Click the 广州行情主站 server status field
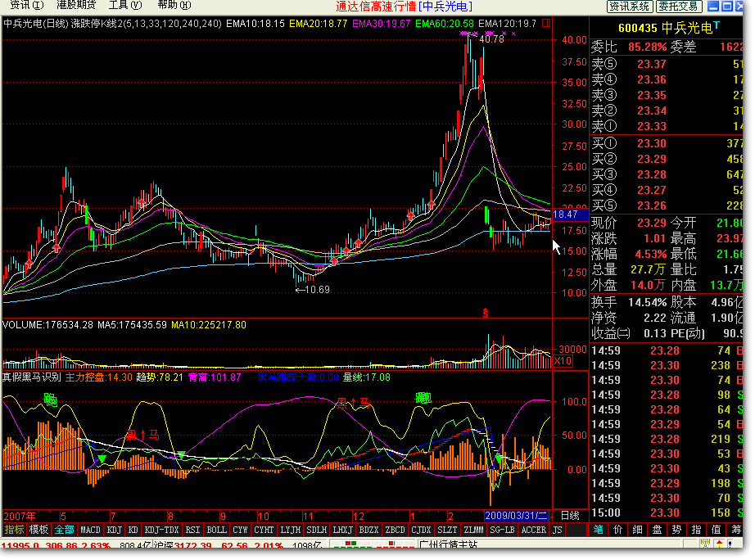 coord(448,544)
